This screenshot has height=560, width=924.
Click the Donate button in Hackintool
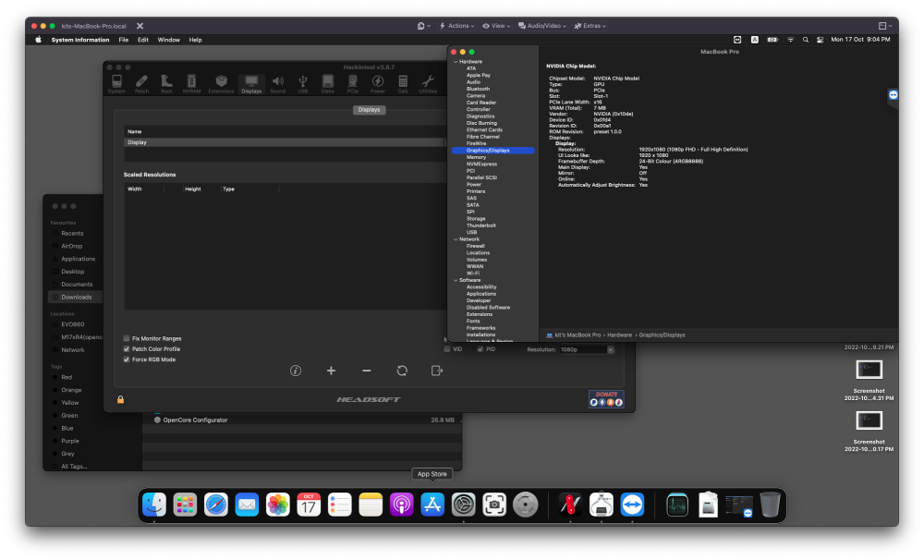click(x=606, y=399)
